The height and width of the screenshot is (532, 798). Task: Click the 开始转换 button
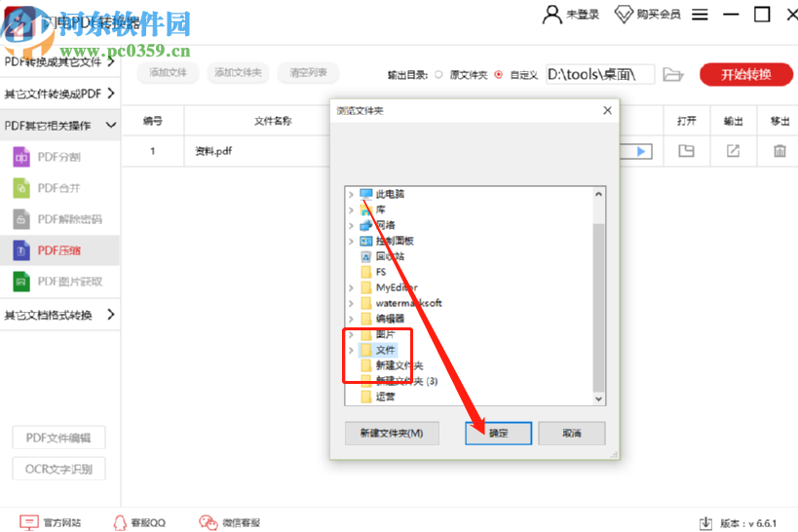tap(746, 74)
